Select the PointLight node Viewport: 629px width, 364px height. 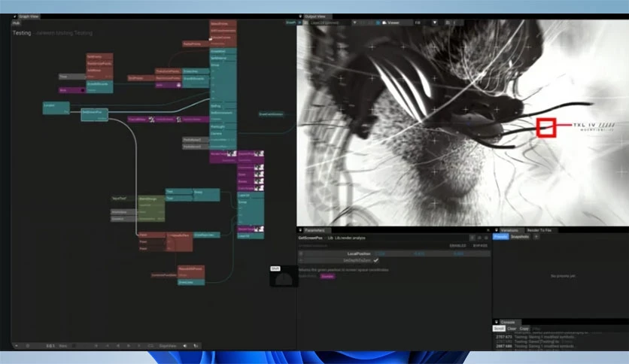point(223,126)
